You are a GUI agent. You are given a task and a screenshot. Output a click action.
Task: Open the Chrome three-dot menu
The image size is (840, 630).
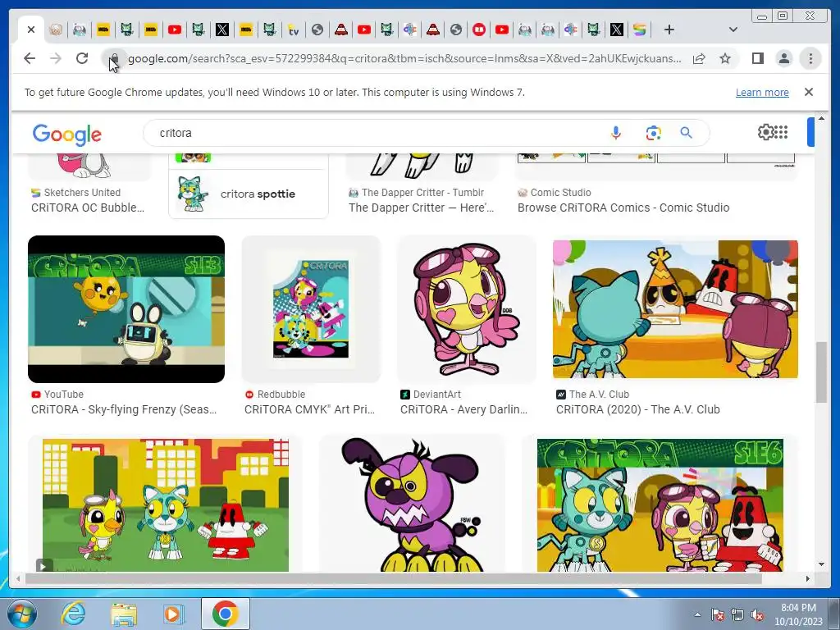(810, 58)
